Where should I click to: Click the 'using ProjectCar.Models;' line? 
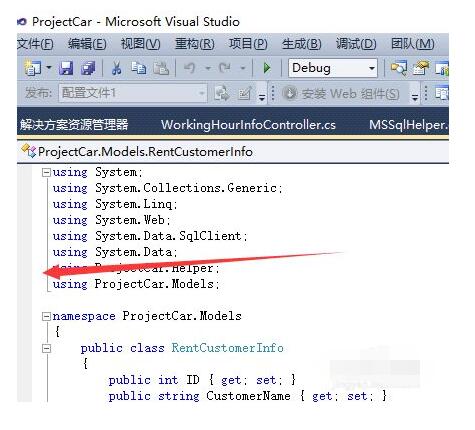click(x=136, y=284)
